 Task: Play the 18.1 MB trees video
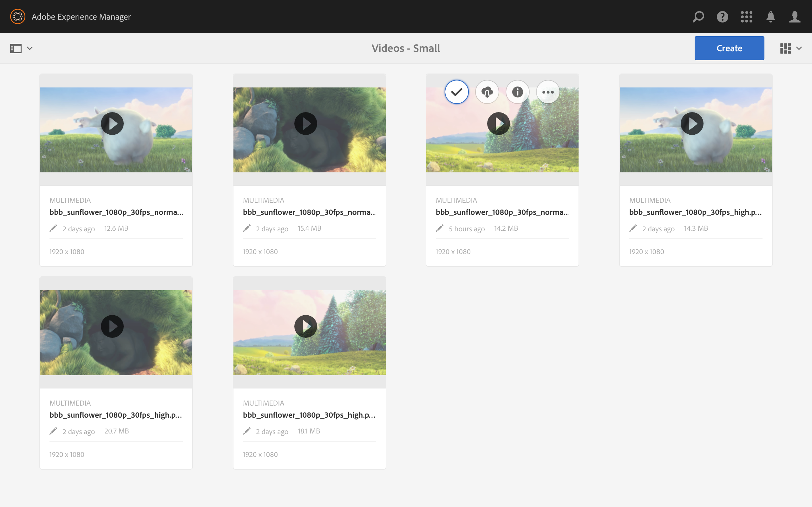[305, 326]
